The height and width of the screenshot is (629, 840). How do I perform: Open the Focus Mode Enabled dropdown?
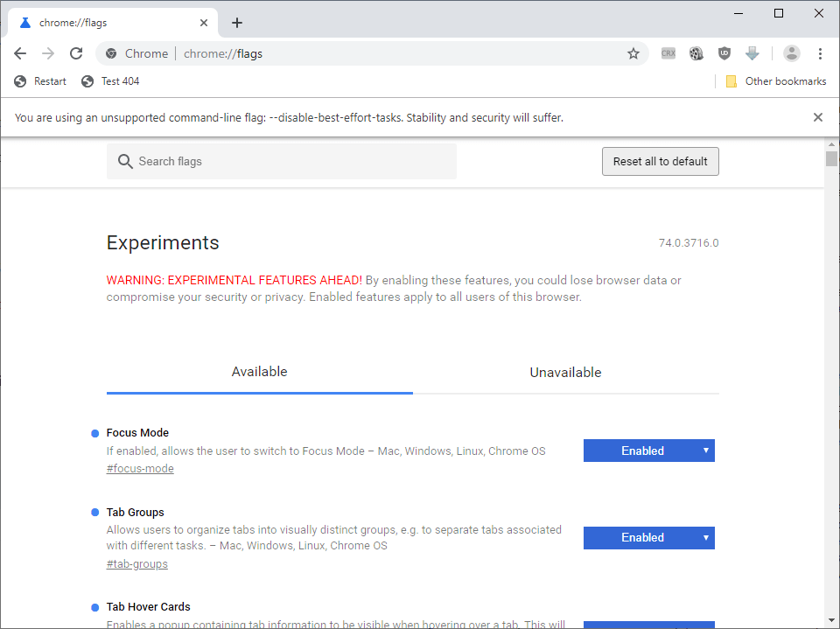648,451
